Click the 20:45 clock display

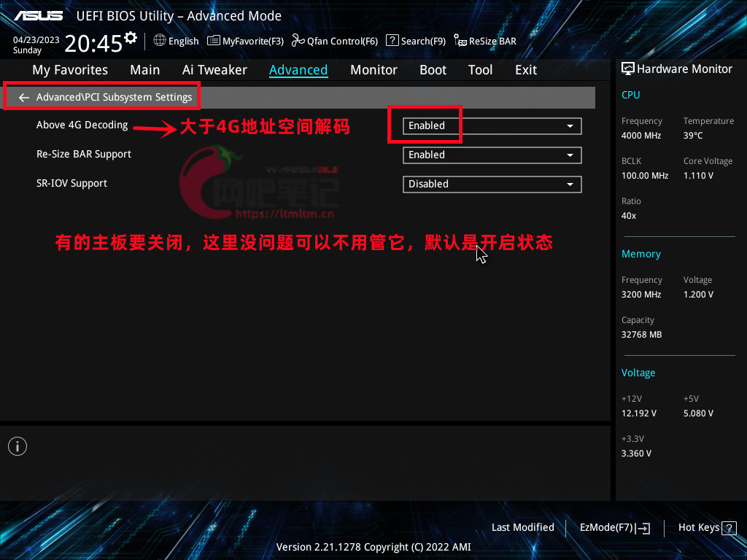[x=93, y=43]
